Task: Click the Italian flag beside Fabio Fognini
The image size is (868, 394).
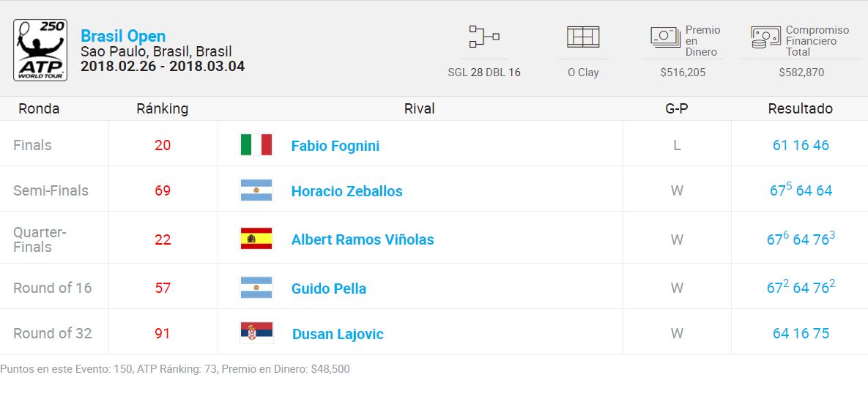Action: pyautogui.click(x=256, y=145)
